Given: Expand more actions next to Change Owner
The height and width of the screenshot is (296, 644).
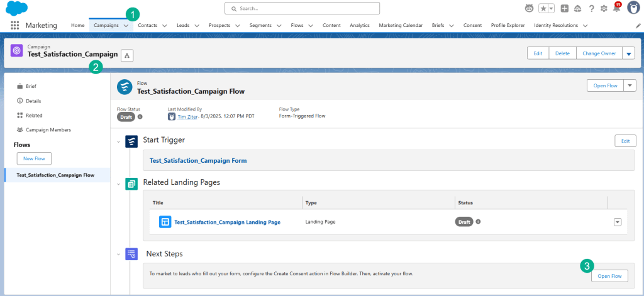Looking at the screenshot, I should 630,53.
